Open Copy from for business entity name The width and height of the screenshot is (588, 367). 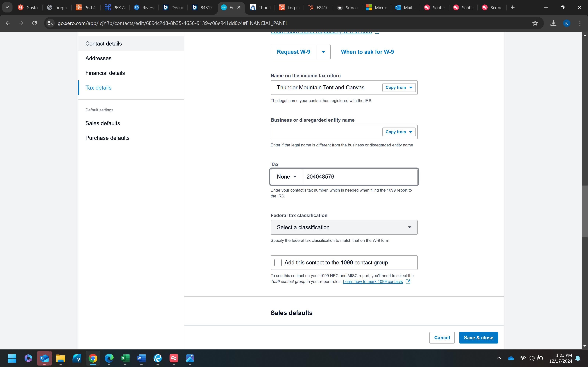399,132
